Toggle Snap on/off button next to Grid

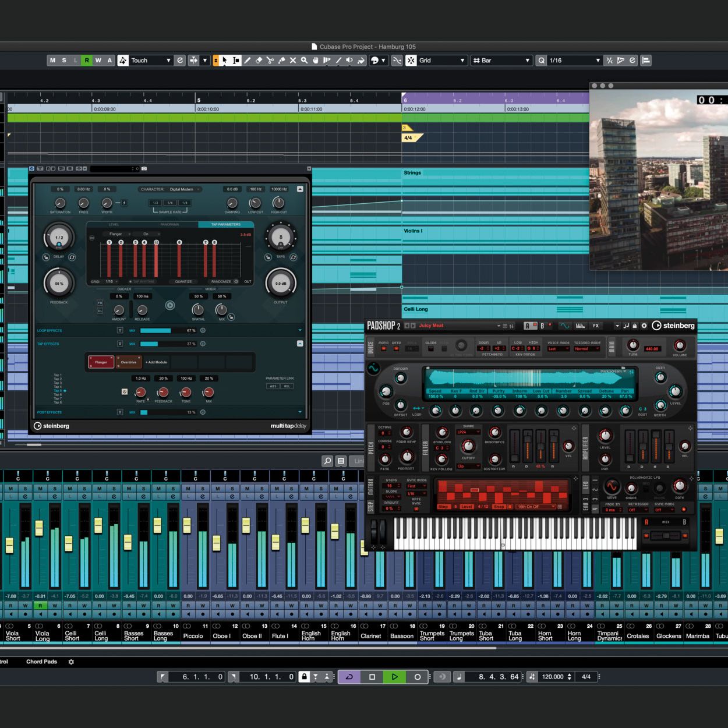(x=411, y=61)
